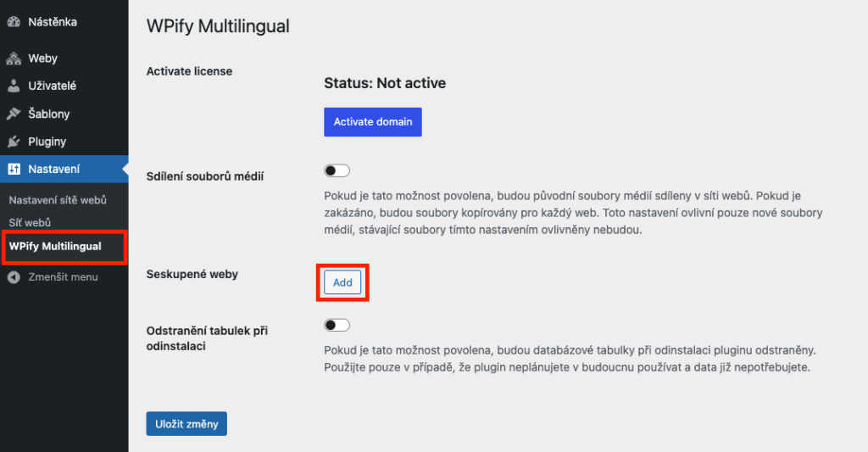Click the Weby houses icon

pos(14,59)
